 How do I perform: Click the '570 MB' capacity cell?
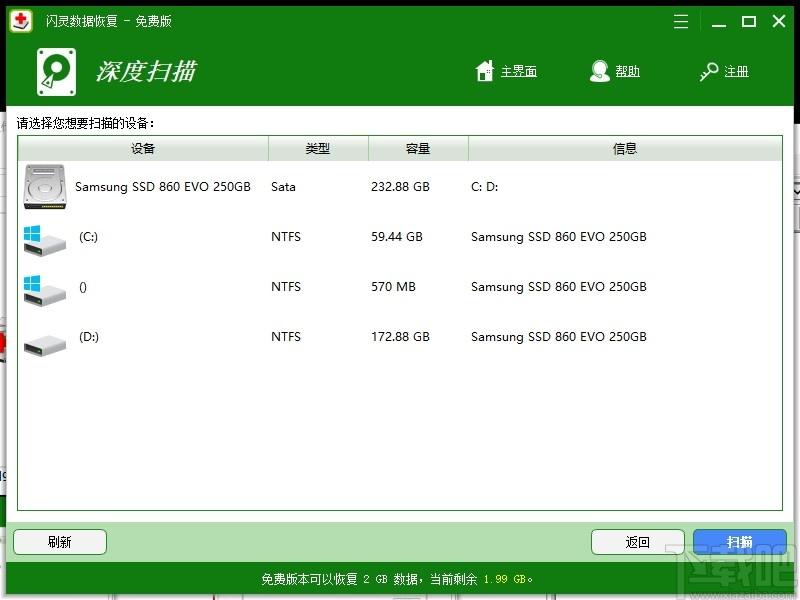click(x=393, y=287)
